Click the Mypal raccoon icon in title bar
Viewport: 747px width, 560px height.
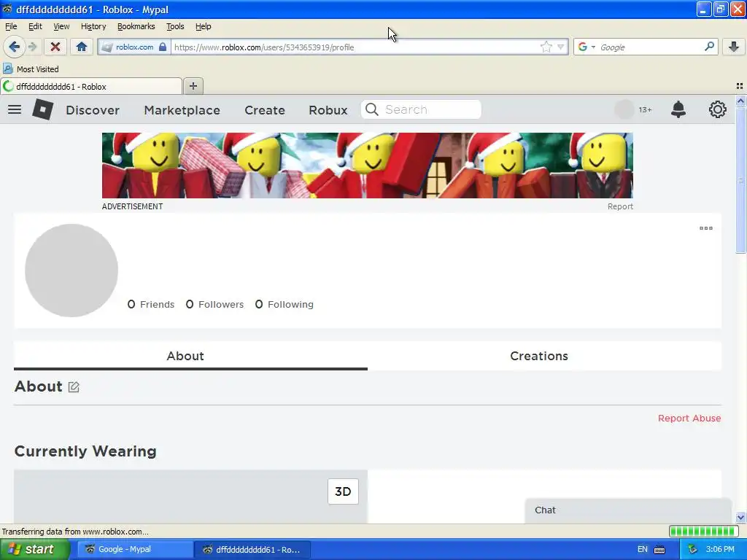[7, 9]
